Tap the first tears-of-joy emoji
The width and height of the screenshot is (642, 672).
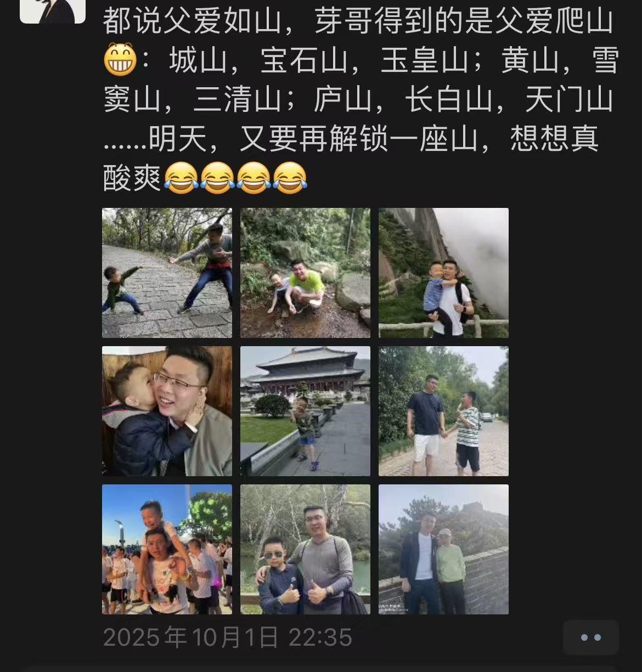(x=181, y=178)
